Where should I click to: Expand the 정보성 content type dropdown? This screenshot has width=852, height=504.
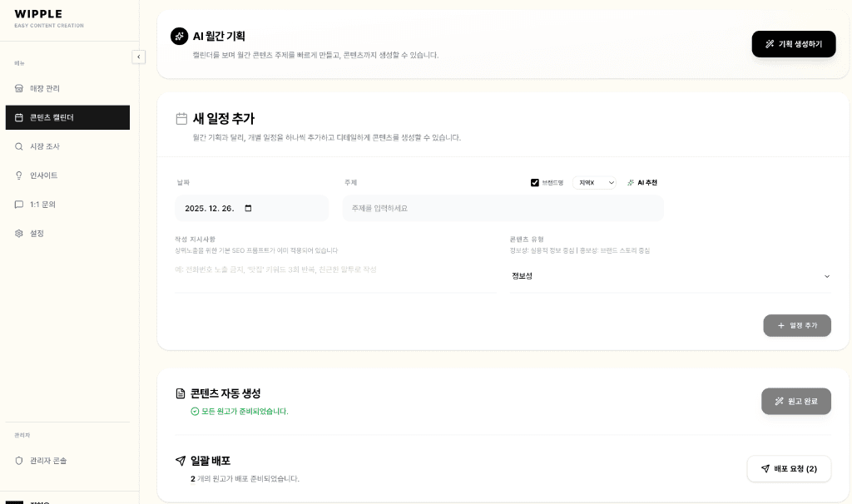671,275
